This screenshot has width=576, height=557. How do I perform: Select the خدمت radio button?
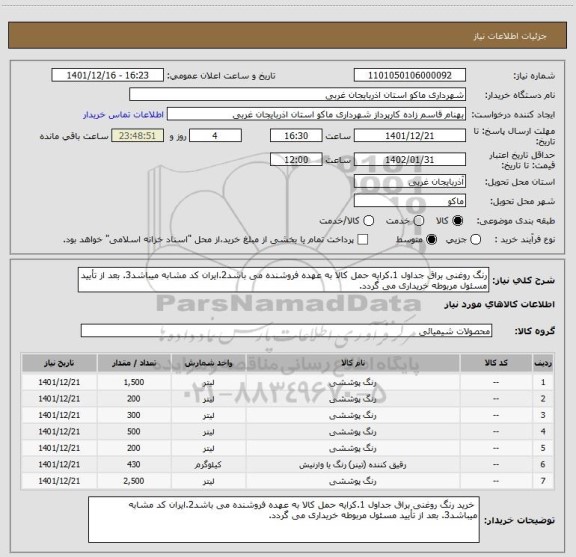419,221
